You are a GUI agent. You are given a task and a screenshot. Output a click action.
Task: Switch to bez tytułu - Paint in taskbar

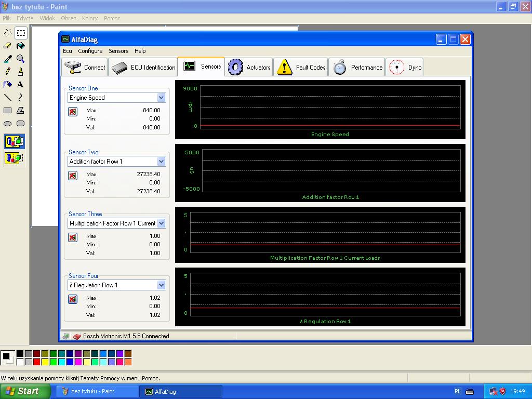[97, 391]
